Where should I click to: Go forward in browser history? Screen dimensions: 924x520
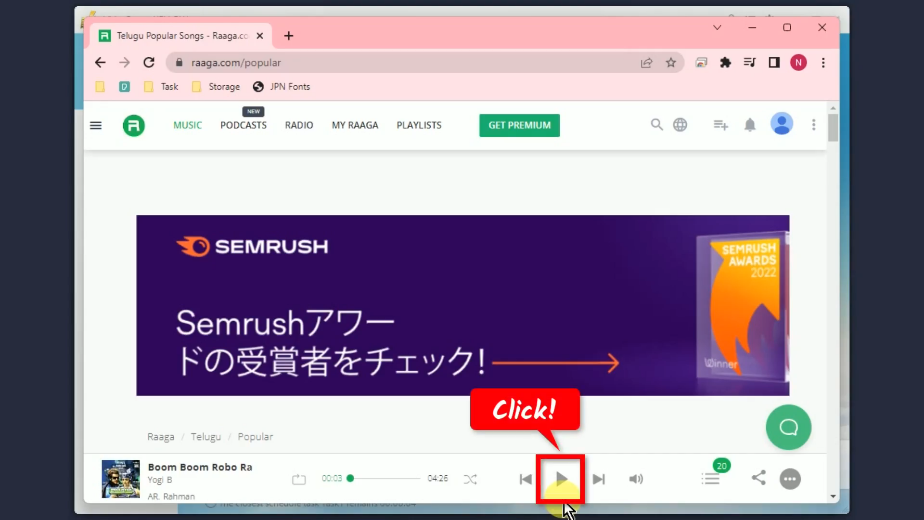(x=124, y=62)
